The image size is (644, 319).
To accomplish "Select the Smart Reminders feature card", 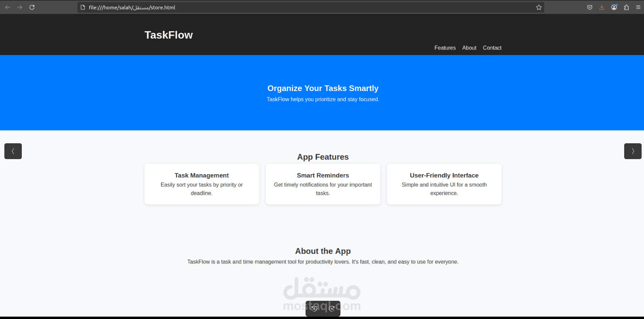I will [323, 184].
